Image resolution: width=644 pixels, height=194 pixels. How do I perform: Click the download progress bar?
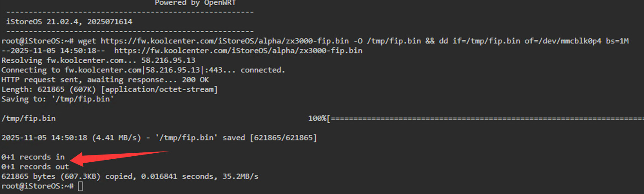click(485, 118)
